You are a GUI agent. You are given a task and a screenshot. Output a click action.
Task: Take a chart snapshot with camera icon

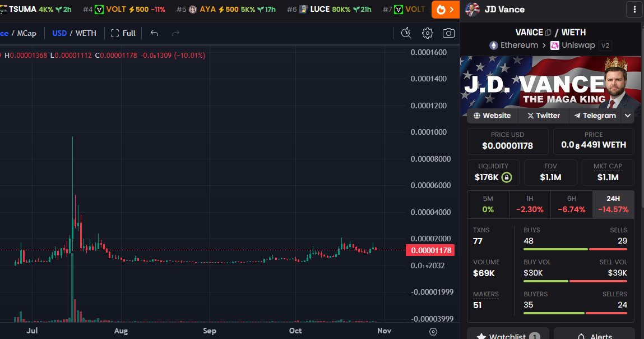(448, 33)
